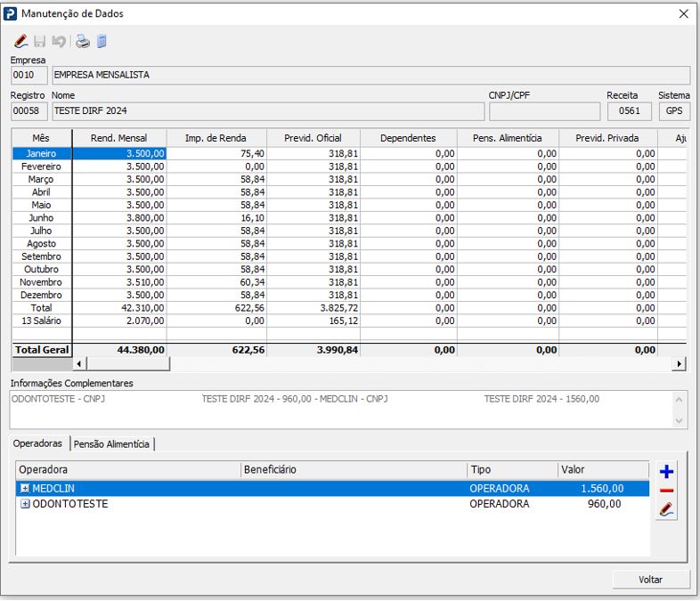Add a new operadora with blue plus
The width and height of the screenshot is (700, 601).
pos(666,471)
